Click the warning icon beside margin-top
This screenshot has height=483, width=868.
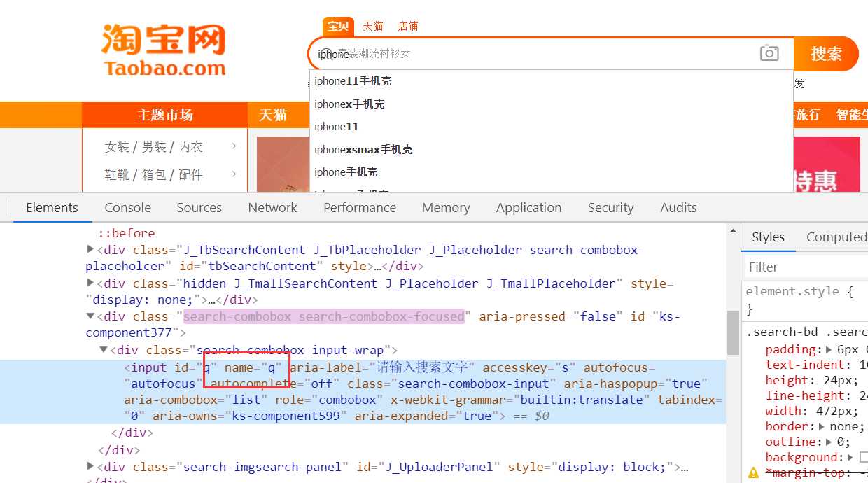click(x=753, y=473)
